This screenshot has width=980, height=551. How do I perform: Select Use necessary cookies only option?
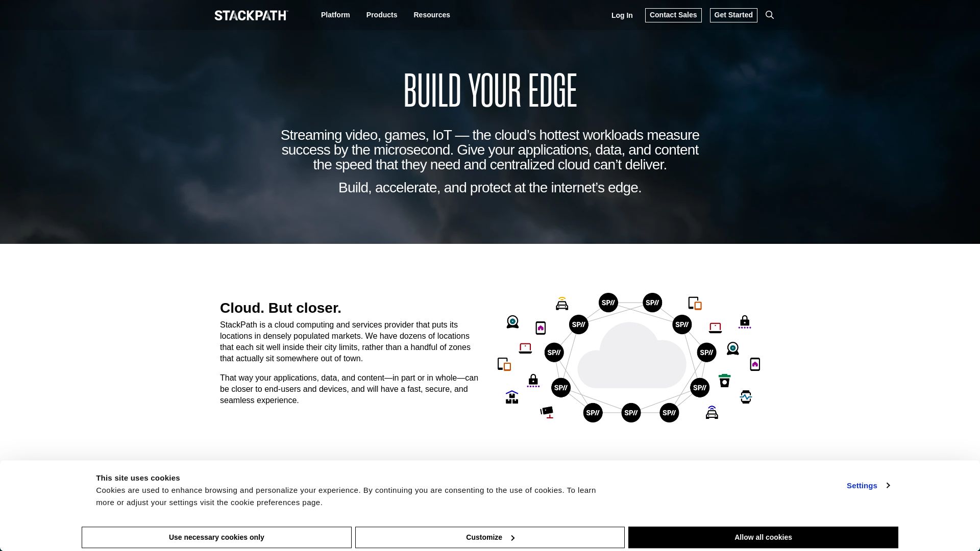click(x=216, y=537)
